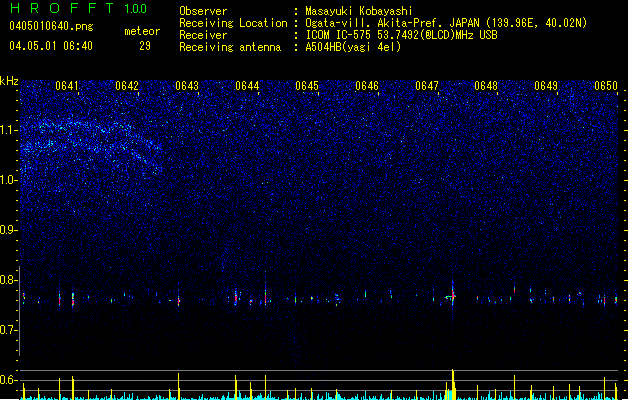The width and height of the screenshot is (629, 400).
Task: Click the A504HB(yagi 4el) antenna text
Action: (x=353, y=47)
